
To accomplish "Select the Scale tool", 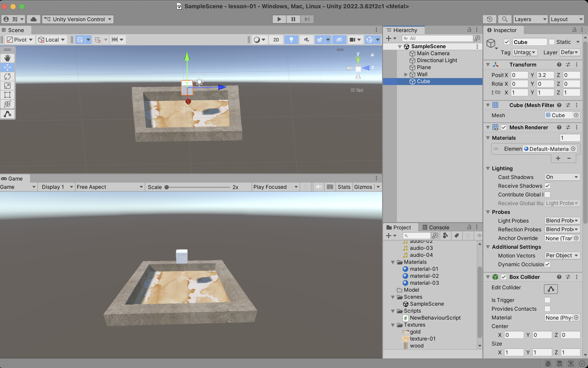I will [7, 86].
